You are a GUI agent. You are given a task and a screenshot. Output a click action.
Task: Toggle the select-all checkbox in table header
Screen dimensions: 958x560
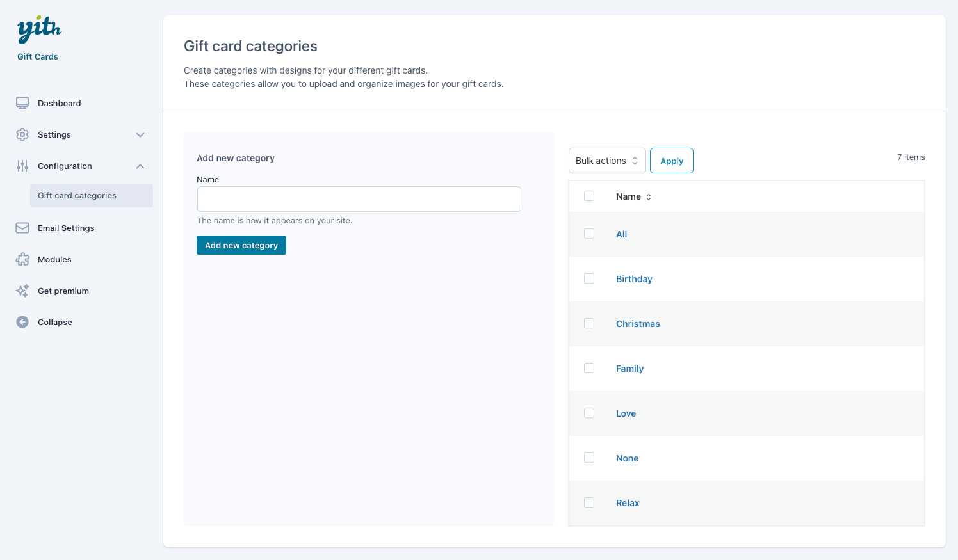pos(589,196)
